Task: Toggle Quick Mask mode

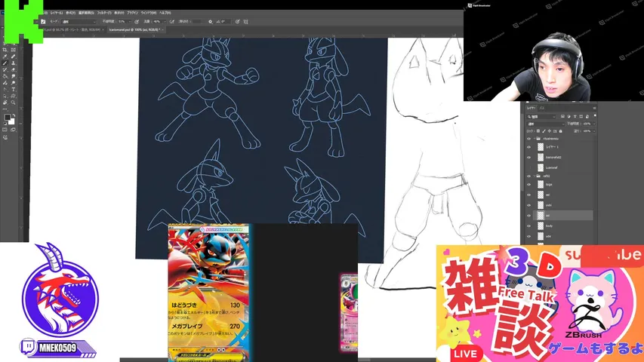Action: [5, 130]
